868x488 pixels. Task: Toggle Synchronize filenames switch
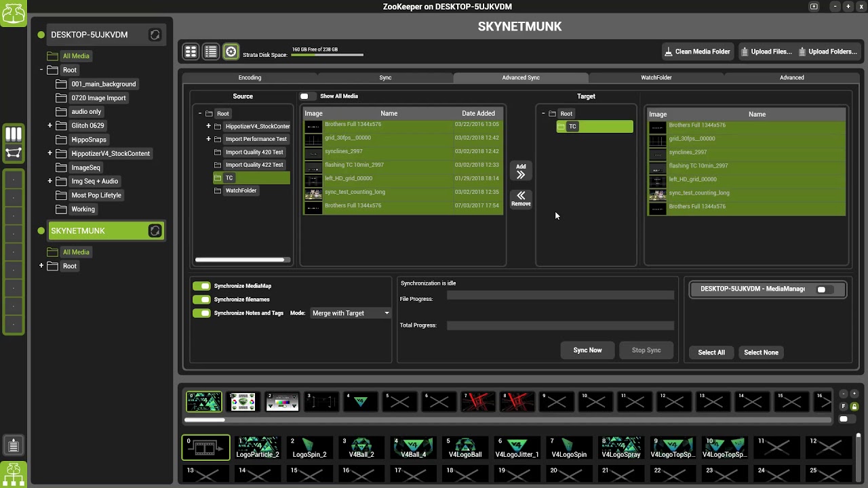pyautogui.click(x=201, y=300)
